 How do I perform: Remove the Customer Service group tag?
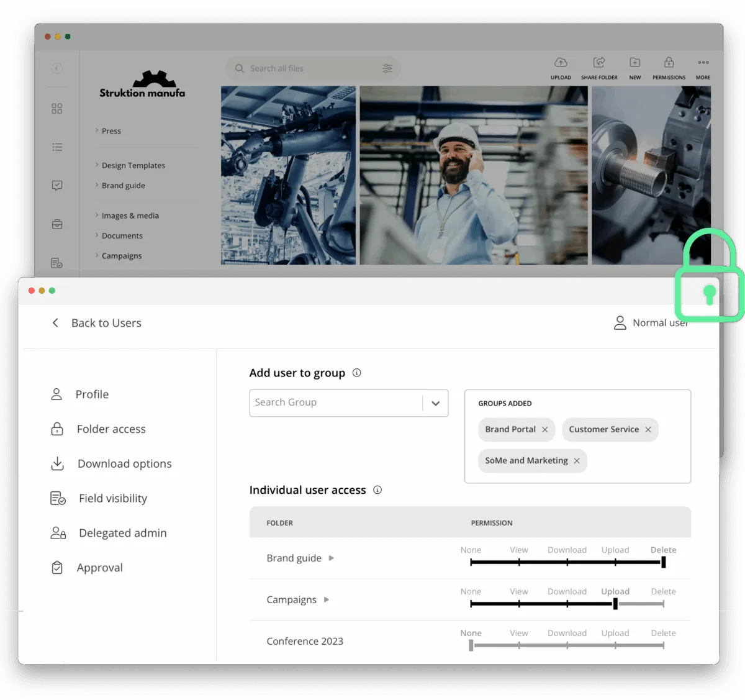pyautogui.click(x=648, y=430)
